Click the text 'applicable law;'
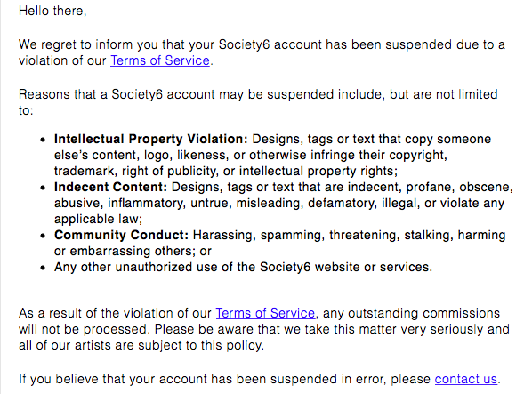This screenshot has width=532, height=394. coord(98,219)
